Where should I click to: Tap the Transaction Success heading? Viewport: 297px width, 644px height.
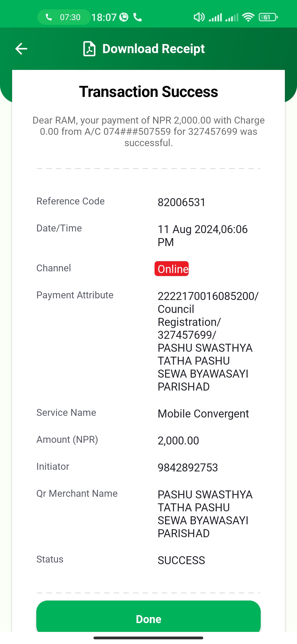(x=148, y=92)
